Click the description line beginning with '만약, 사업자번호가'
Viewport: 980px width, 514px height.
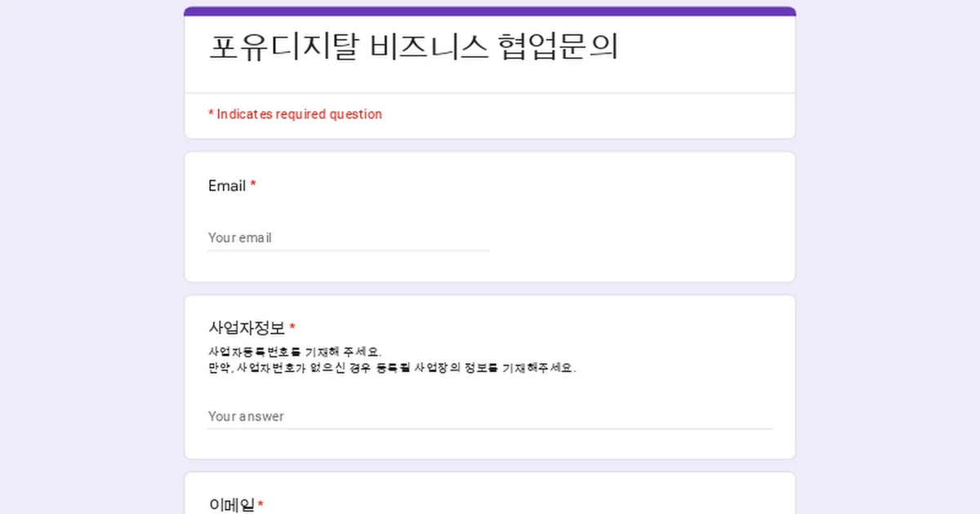392,368
